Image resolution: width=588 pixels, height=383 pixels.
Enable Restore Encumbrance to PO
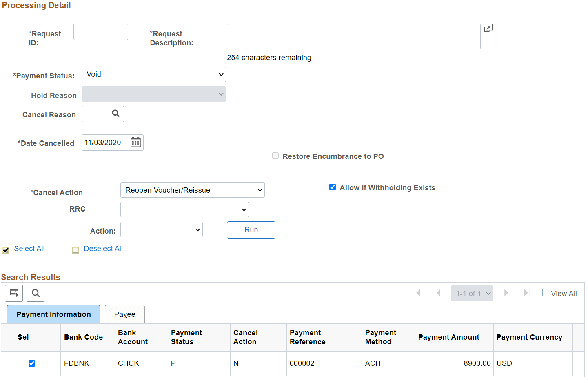click(275, 156)
